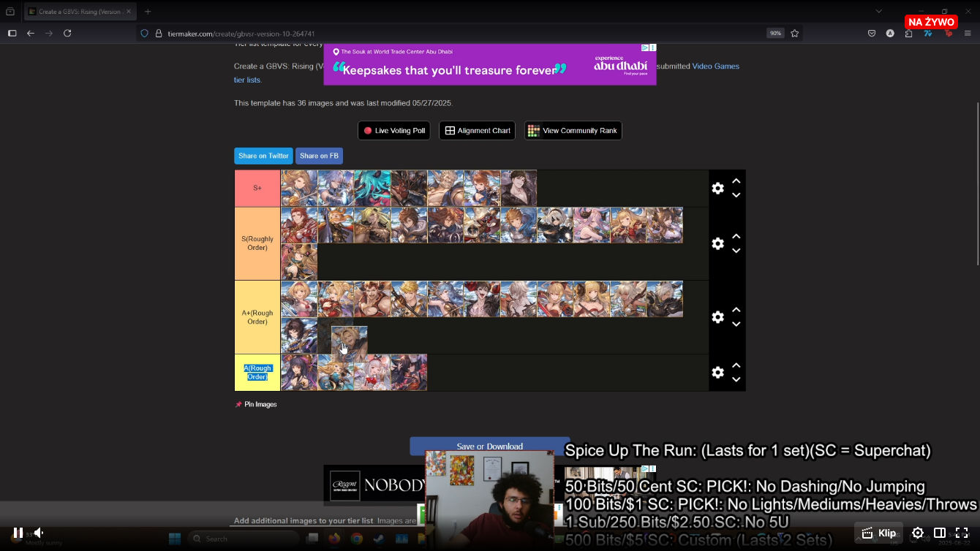Bookmark the page with the star icon
The height and width of the screenshot is (551, 980).
[x=794, y=33]
